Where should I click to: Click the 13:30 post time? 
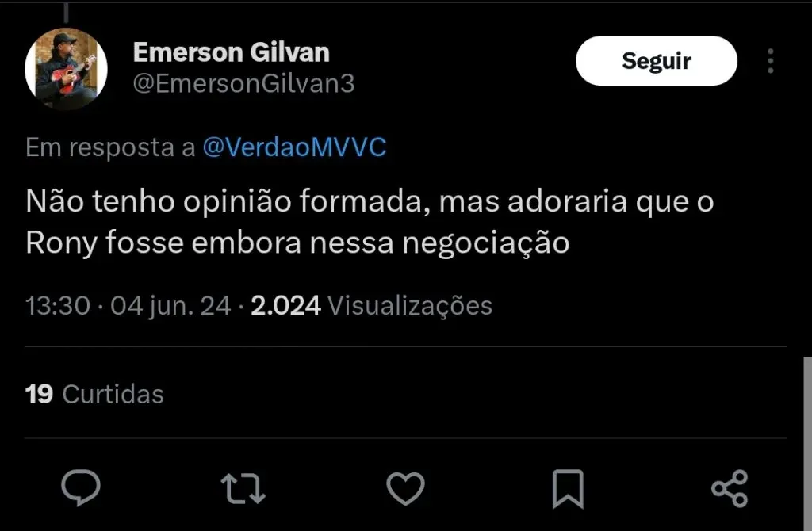[x=58, y=305]
